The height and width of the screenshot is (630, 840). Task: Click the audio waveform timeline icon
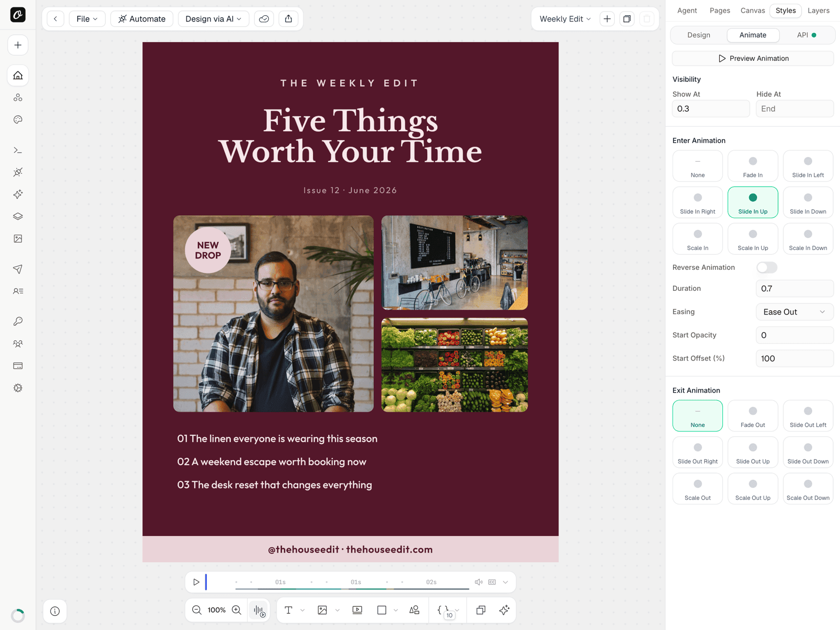coord(259,610)
